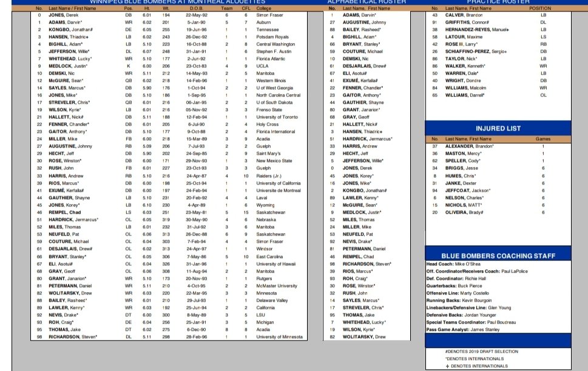588x371 pixels.
Task: Select 'STREVELER, Chris*' in numerical roster
Action: coord(69,103)
